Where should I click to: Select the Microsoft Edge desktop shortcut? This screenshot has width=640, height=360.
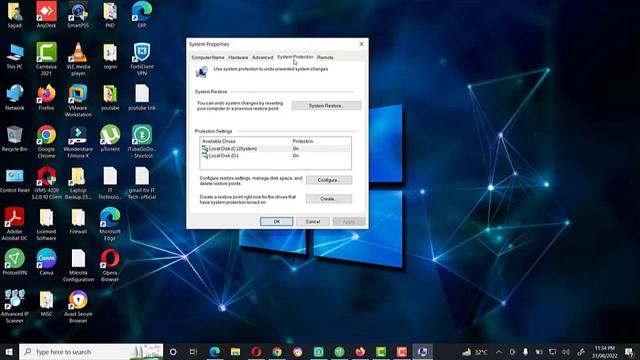pyautogui.click(x=110, y=224)
